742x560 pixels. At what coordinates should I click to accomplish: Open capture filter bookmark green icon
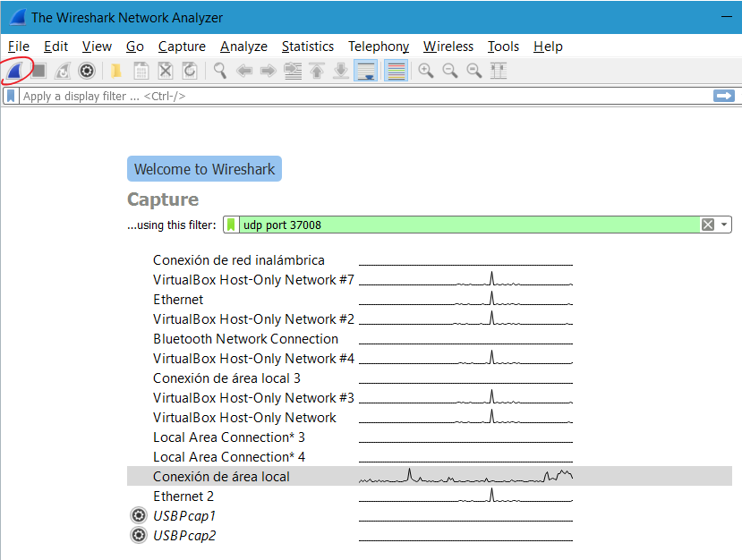coord(231,225)
